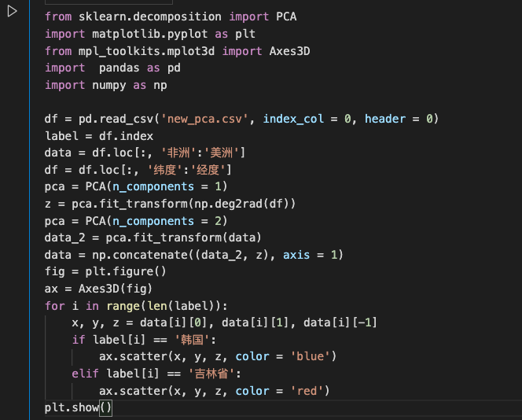
Task: Click 'n_components' in the 'PCA(n_components = 2)' line
Action: [x=153, y=221]
